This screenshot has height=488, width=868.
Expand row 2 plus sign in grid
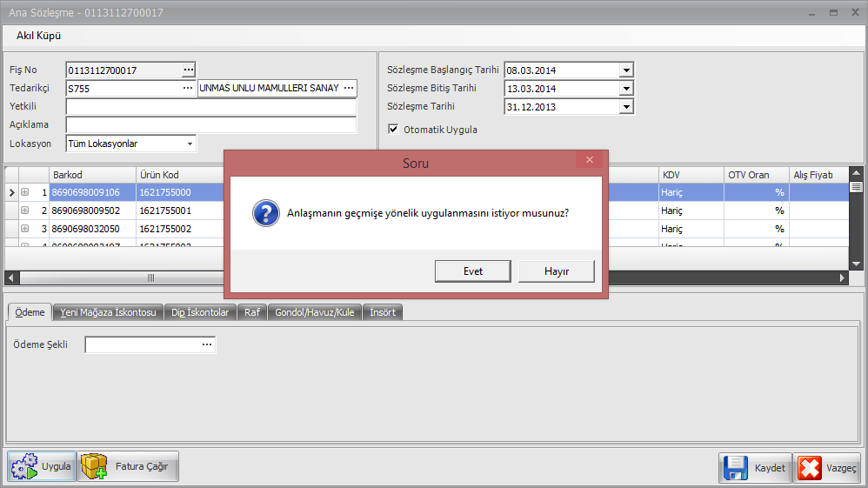click(x=25, y=211)
